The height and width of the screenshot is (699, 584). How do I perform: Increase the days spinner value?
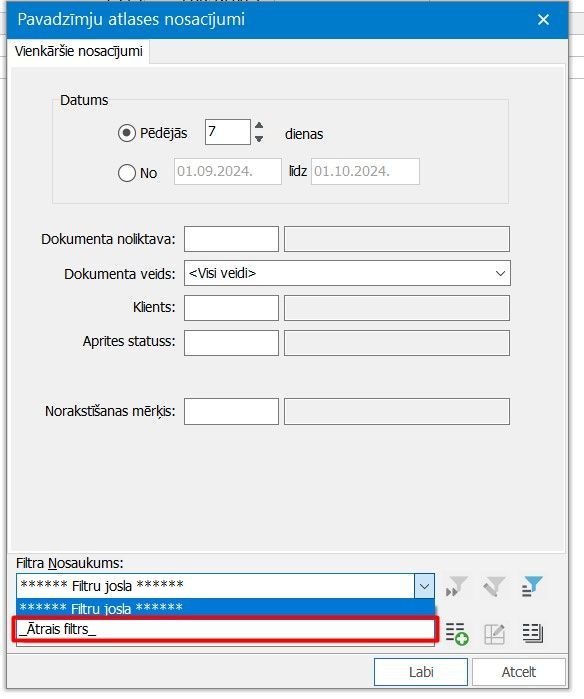pyautogui.click(x=259, y=126)
